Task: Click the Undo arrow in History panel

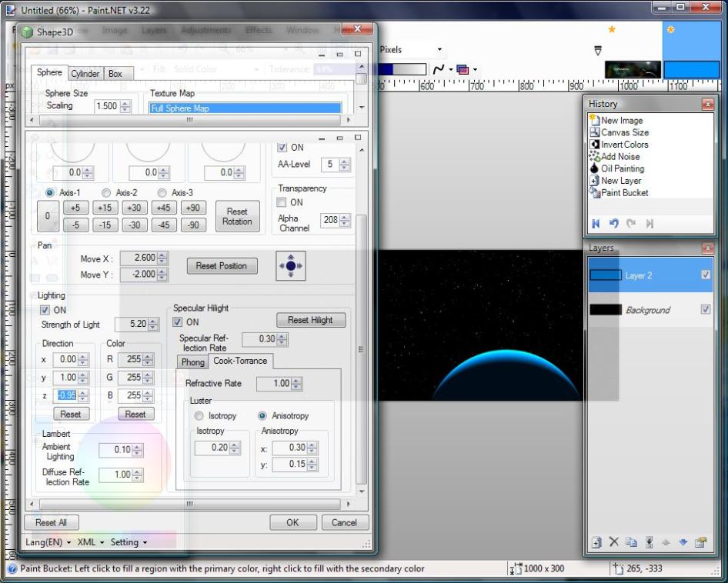Action: 613,224
